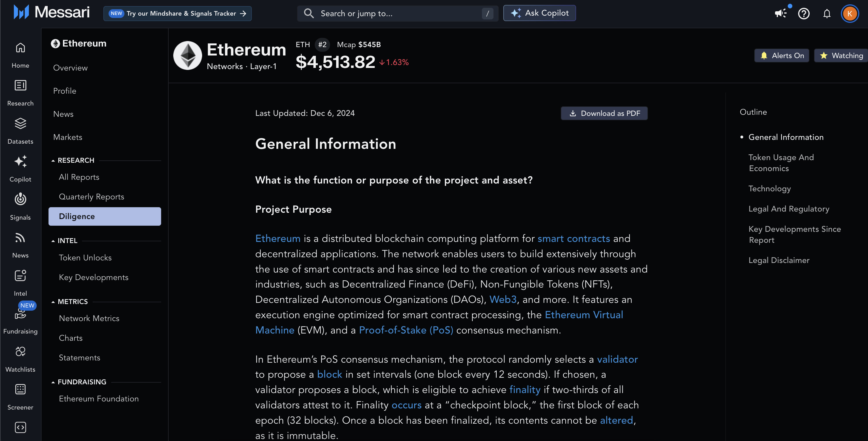This screenshot has width=868, height=441.
Task: Open the Signals icon
Action: click(20, 199)
